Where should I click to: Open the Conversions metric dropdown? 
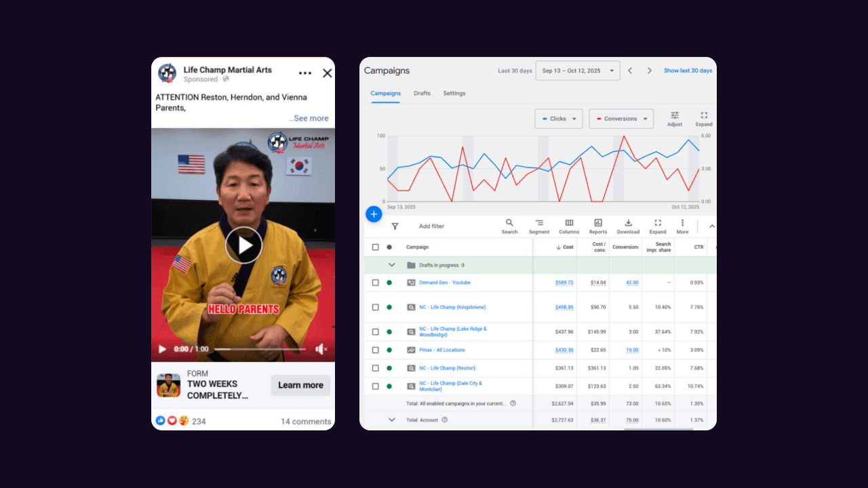coord(621,119)
